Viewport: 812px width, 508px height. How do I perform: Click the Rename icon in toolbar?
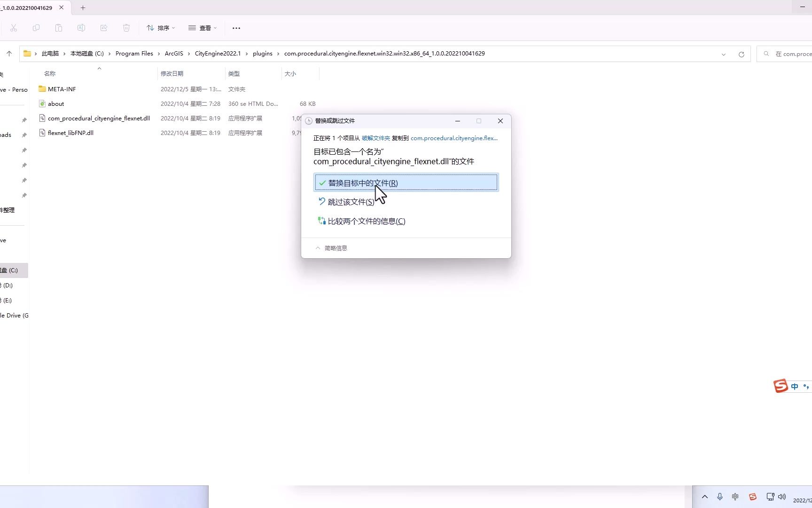81,28
